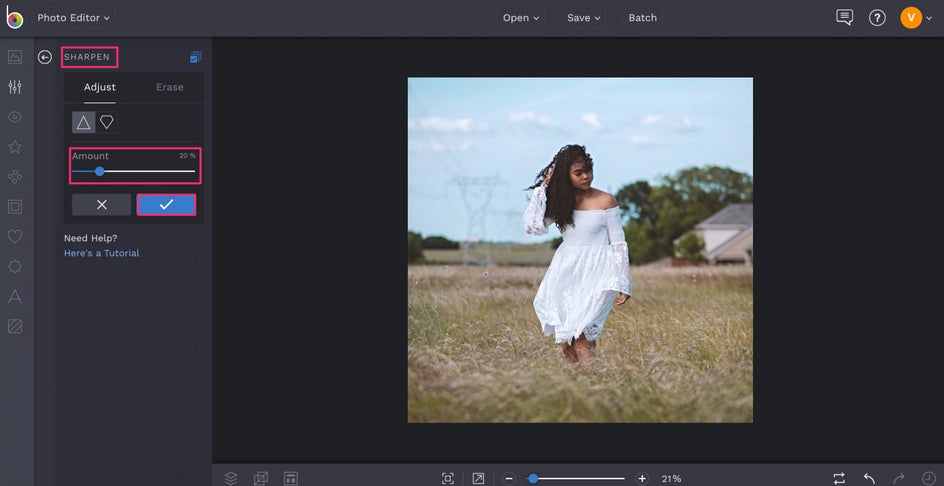Open the Overlays heart icon in the sidebar

[15, 237]
